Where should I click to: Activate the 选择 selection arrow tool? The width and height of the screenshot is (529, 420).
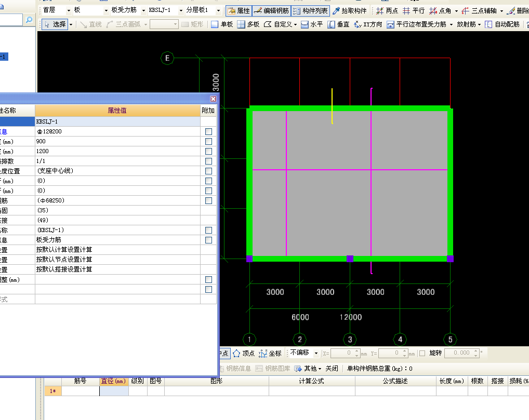coord(55,24)
